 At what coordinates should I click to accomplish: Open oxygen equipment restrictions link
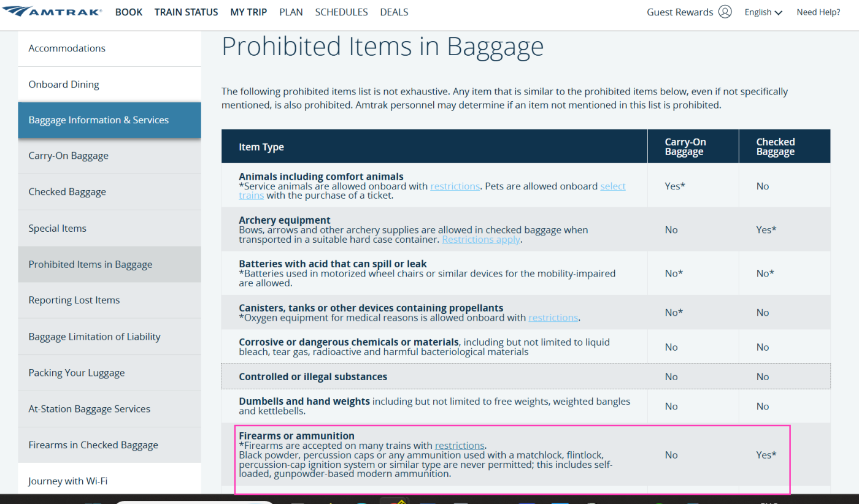[x=553, y=318]
